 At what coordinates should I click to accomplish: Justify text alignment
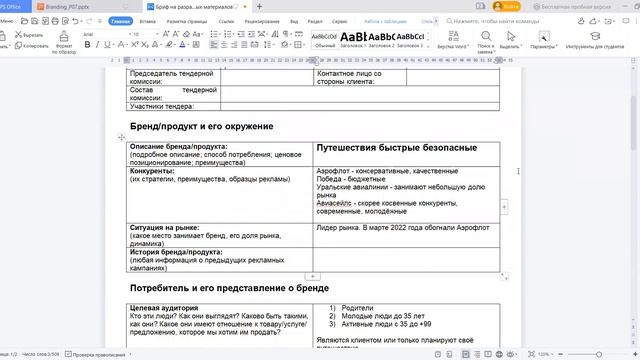pyautogui.click(x=244, y=45)
